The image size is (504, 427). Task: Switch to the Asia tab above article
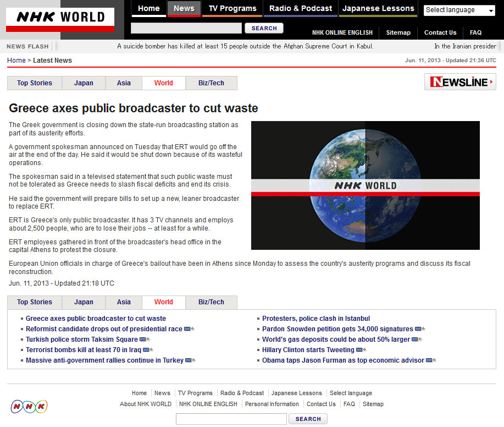coord(124,83)
